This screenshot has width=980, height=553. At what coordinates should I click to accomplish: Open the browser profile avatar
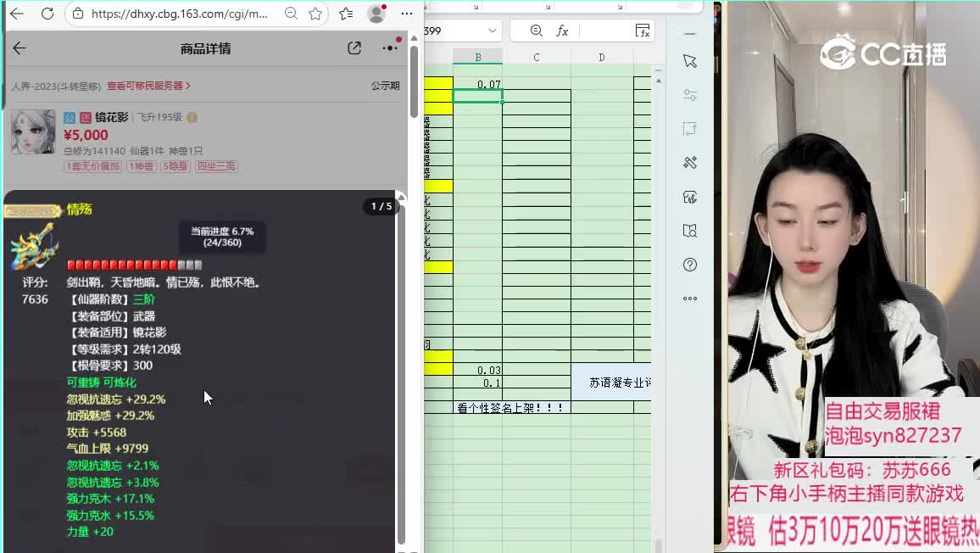pyautogui.click(x=377, y=14)
